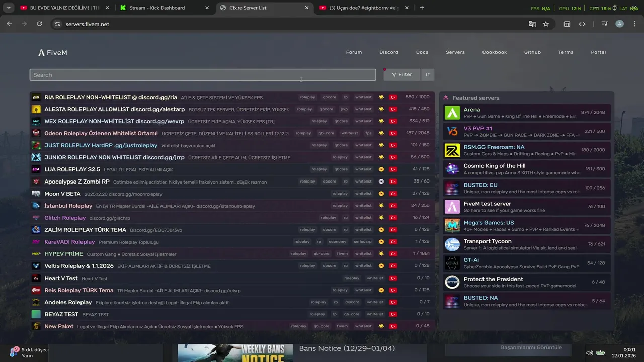The image size is (644, 362).
Task: Open Cosmic King of the Hill featured server
Action: tap(527, 169)
